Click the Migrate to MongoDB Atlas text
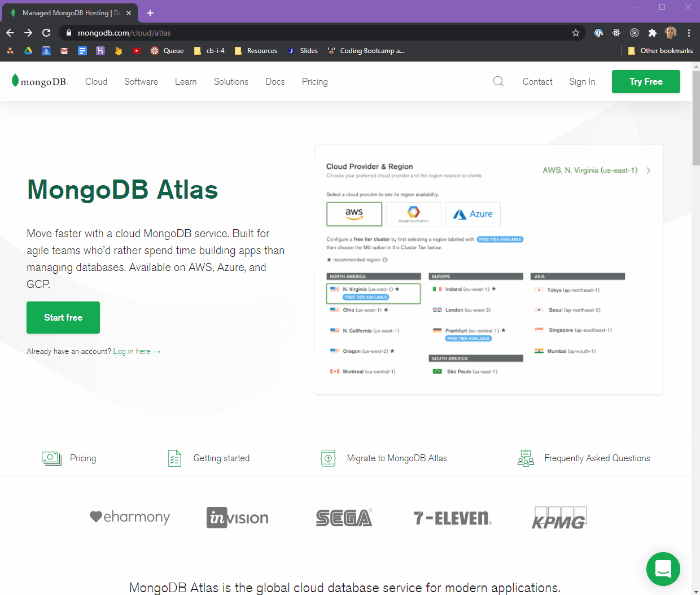700x595 pixels. tap(397, 458)
